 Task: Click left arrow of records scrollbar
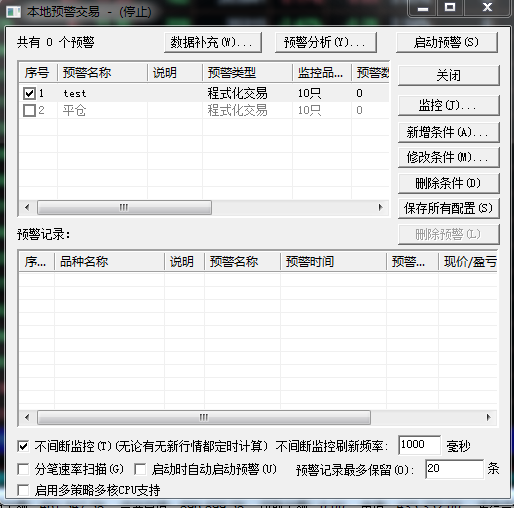click(27, 417)
